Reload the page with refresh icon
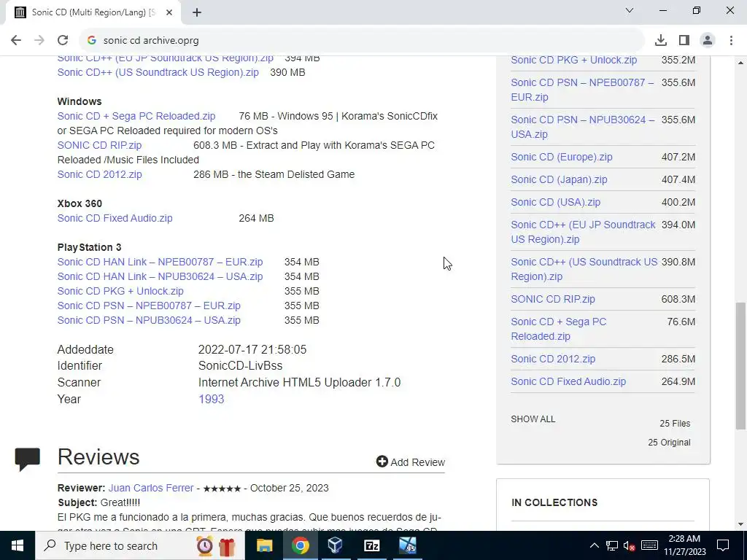 coord(63,40)
